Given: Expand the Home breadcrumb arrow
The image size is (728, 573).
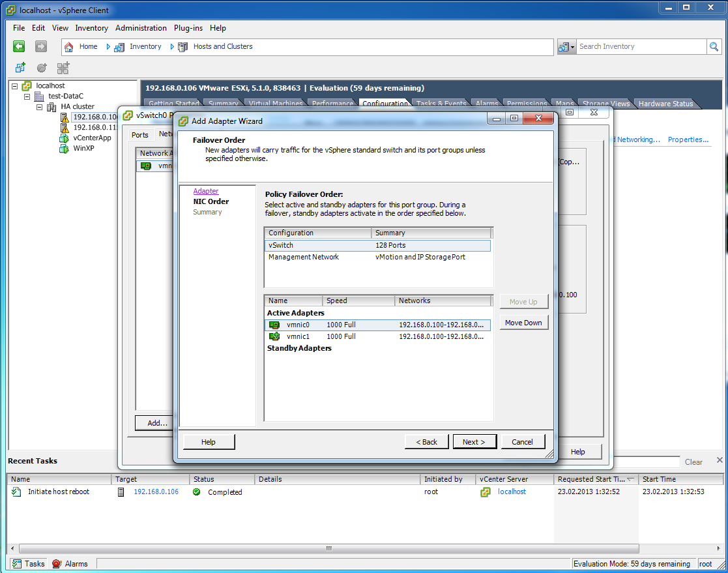Looking at the screenshot, I should pyautogui.click(x=108, y=47).
